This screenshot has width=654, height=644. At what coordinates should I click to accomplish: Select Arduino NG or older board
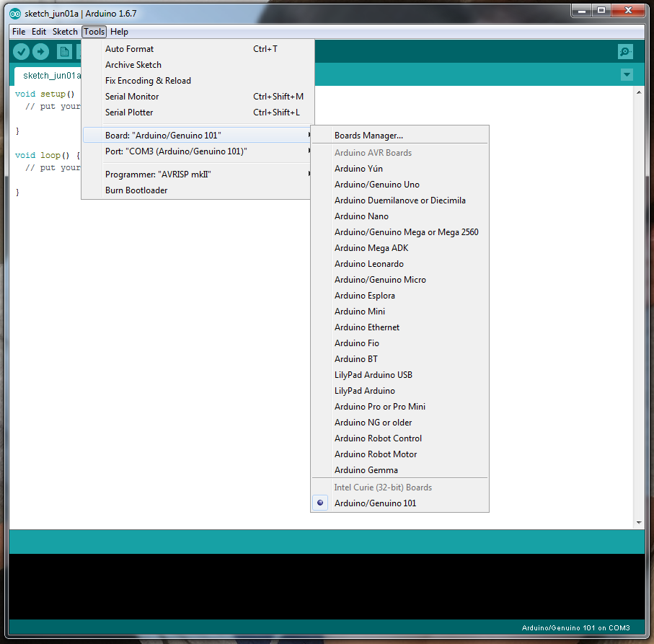pos(399,422)
